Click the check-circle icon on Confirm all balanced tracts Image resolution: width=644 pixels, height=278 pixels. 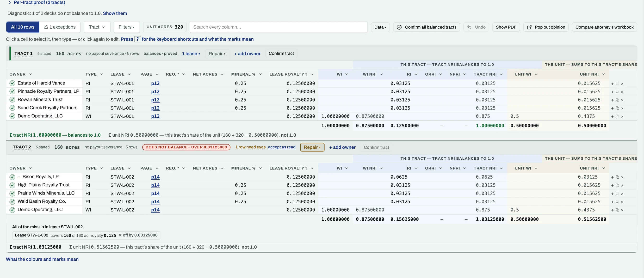399,27
